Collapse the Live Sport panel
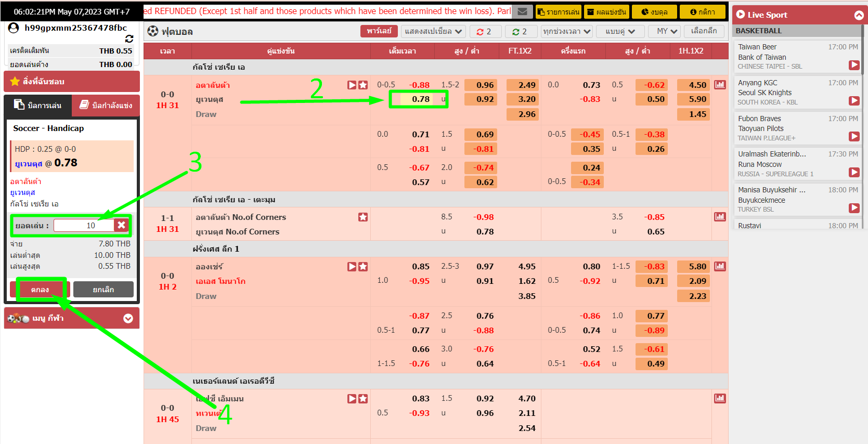868x444 pixels. pos(859,15)
